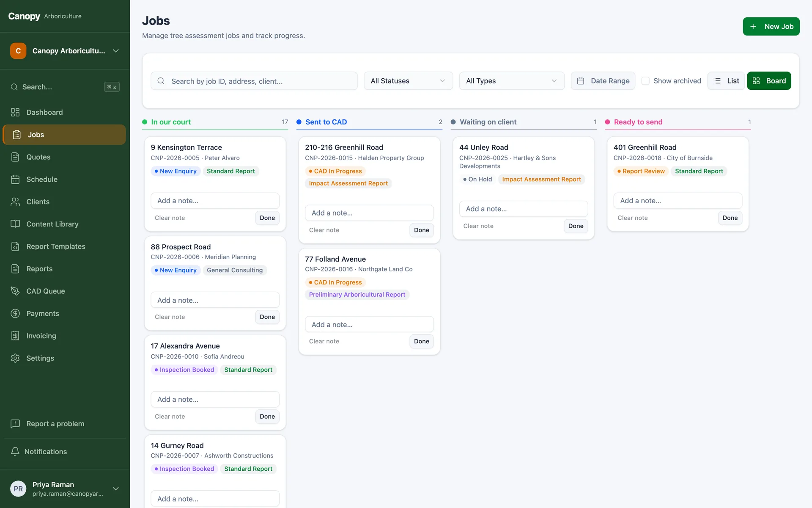Click the On Hold status tag
812x508 pixels.
[x=477, y=179]
